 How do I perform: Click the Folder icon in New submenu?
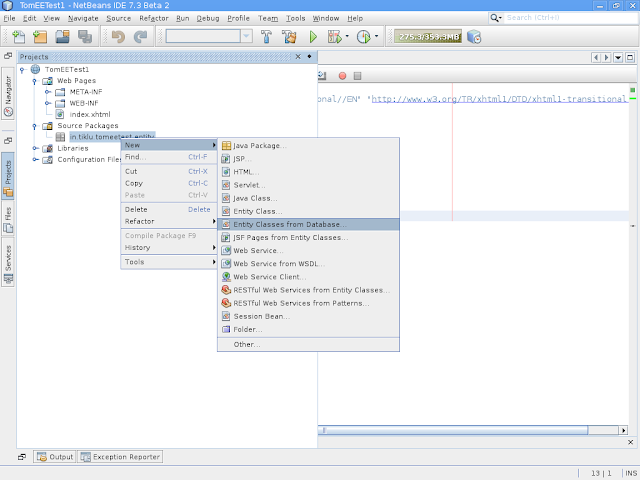tap(226, 329)
